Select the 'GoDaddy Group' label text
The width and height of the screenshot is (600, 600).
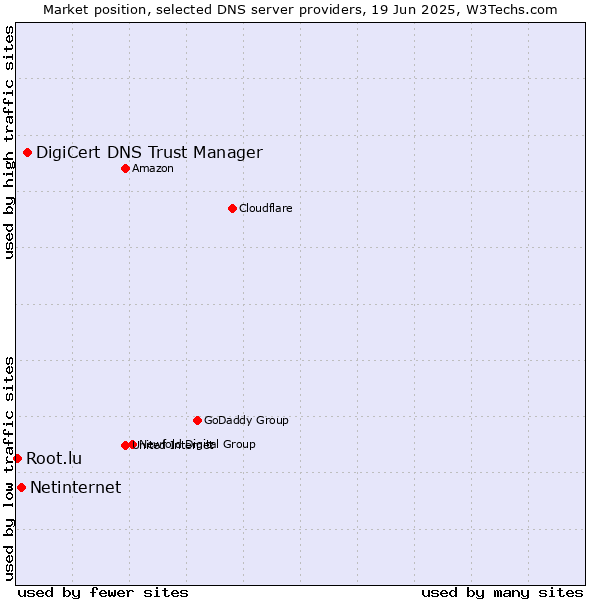coord(246,421)
